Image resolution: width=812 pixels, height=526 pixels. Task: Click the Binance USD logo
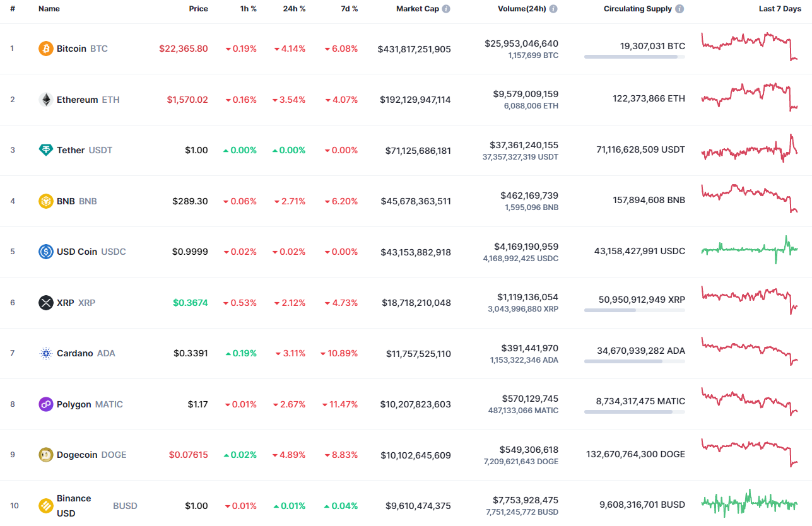45,505
